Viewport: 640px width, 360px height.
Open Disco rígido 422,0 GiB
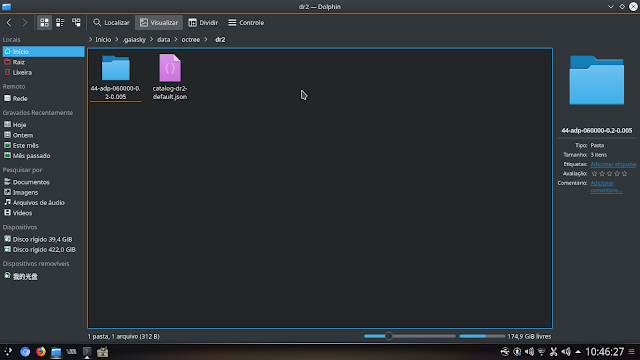43,249
